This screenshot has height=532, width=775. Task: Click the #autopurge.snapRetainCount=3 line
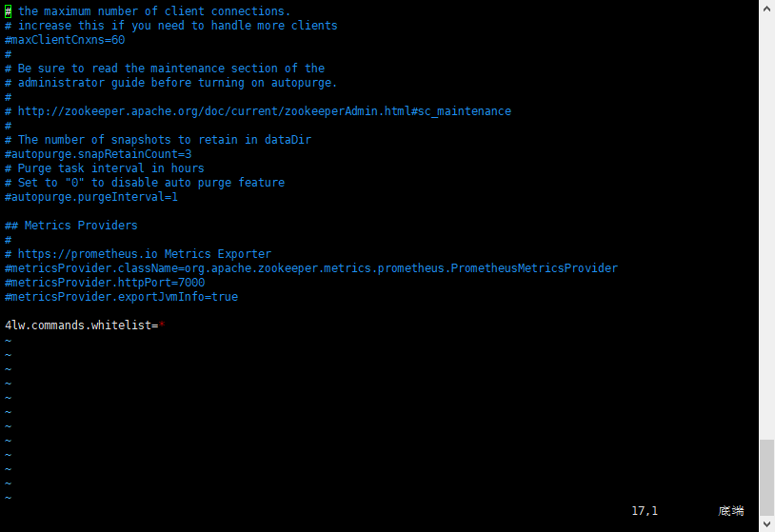pyautogui.click(x=98, y=154)
